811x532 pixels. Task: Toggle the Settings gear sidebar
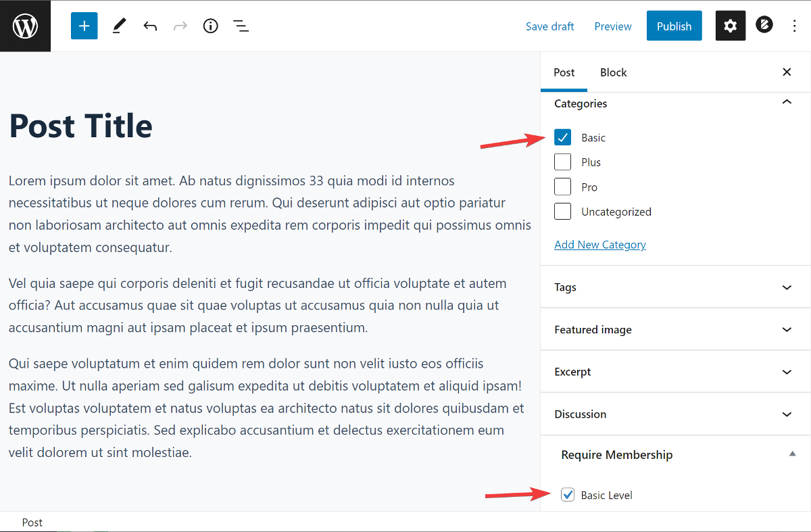point(731,26)
